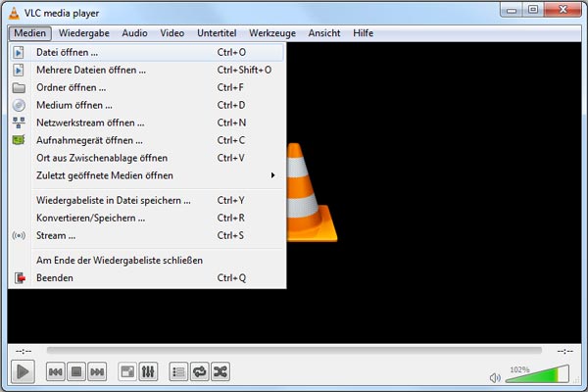The width and height of the screenshot is (588, 392).
Task: Click the VLC cone icon in title bar
Action: [x=14, y=13]
